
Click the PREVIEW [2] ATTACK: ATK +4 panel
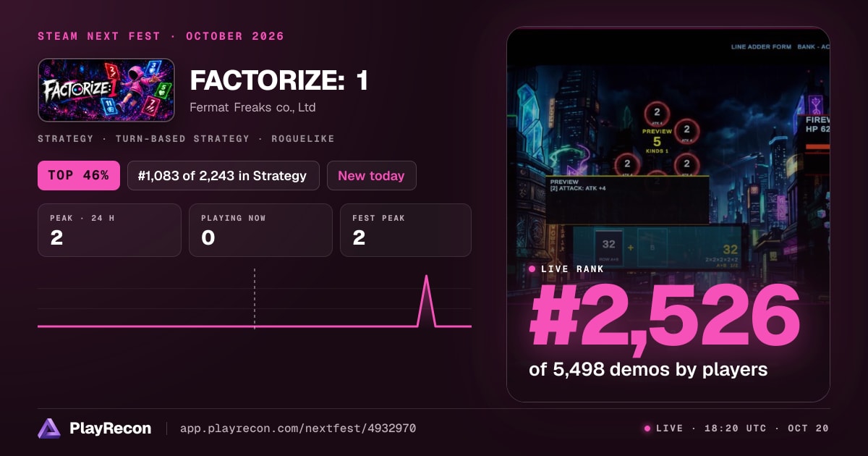626,198
